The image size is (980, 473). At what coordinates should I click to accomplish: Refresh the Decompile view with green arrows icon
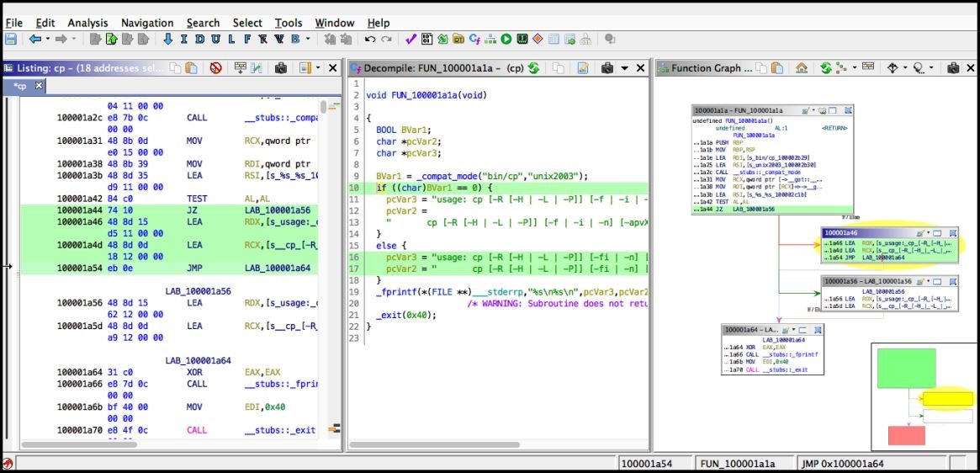tap(533, 68)
